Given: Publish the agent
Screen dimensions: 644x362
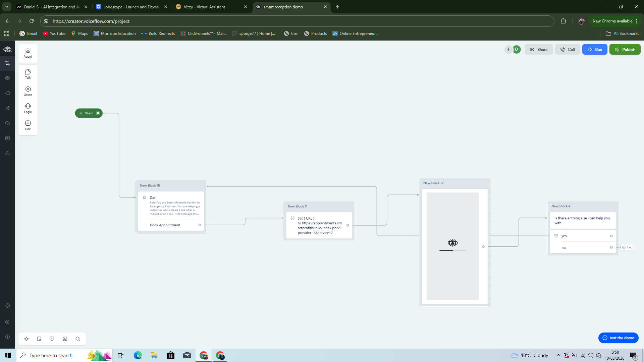Looking at the screenshot, I should pos(625,49).
